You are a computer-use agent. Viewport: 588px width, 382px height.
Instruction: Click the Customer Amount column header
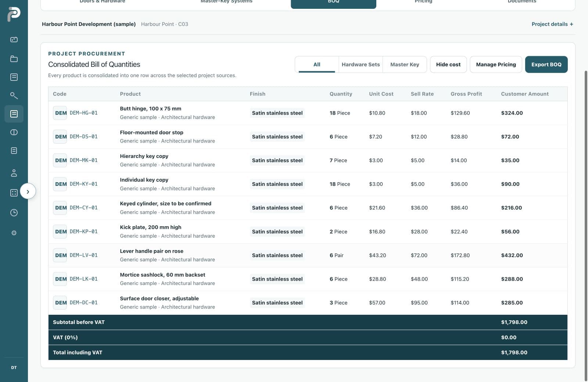[x=525, y=94]
